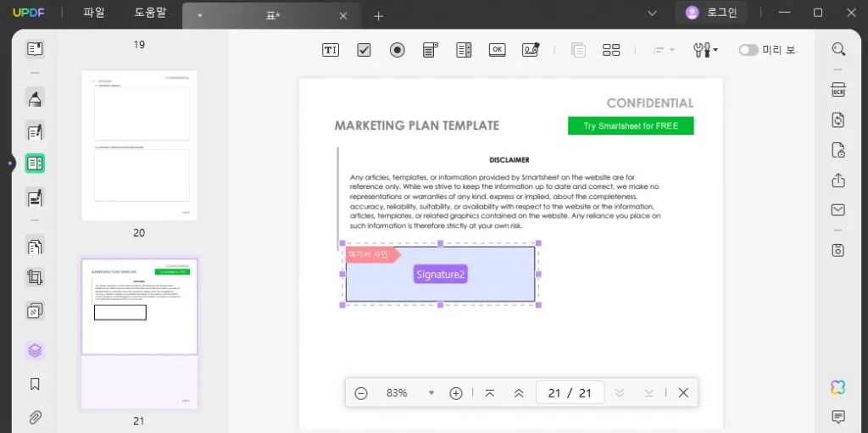Viewport: 868px width, 433px height.
Task: Expand the left panel collapse arrow
Action: pyautogui.click(x=10, y=164)
